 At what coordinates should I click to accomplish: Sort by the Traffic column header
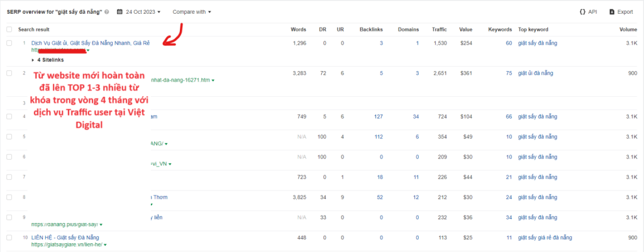pyautogui.click(x=438, y=29)
